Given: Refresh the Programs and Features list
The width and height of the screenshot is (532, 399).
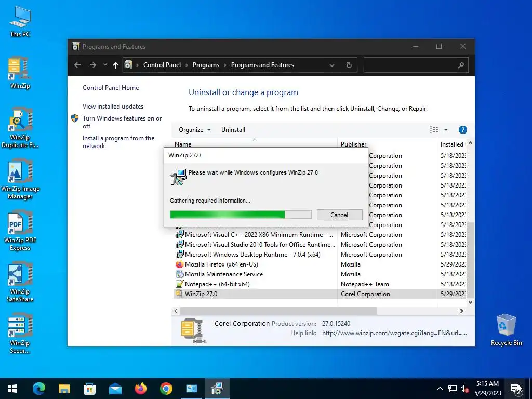Looking at the screenshot, I should tap(349, 65).
